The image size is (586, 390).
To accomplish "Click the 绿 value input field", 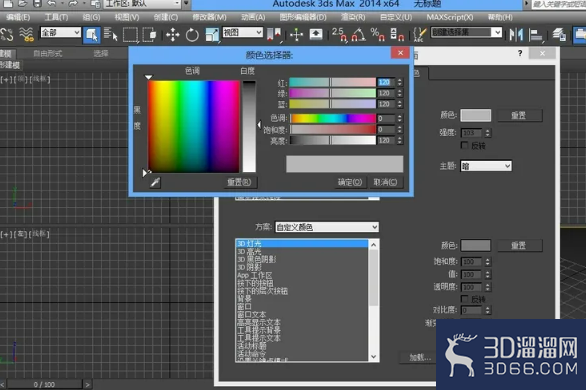I will [x=386, y=93].
